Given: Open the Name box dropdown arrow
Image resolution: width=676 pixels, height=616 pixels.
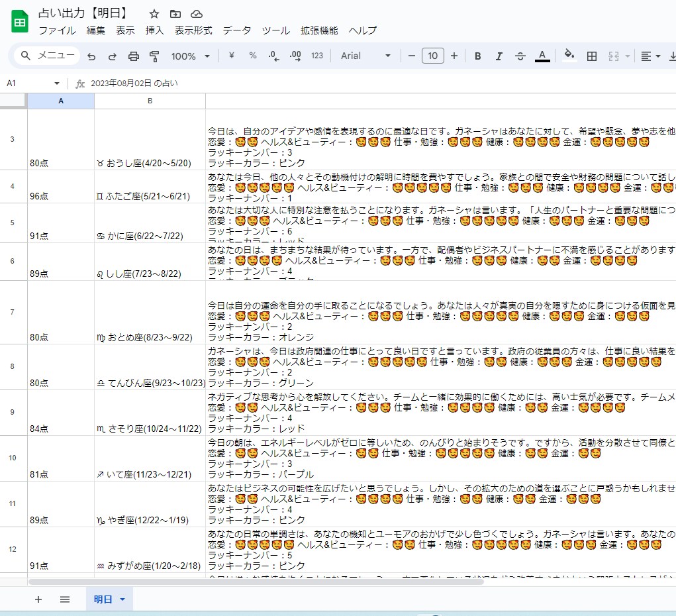Looking at the screenshot, I should tap(56, 83).
